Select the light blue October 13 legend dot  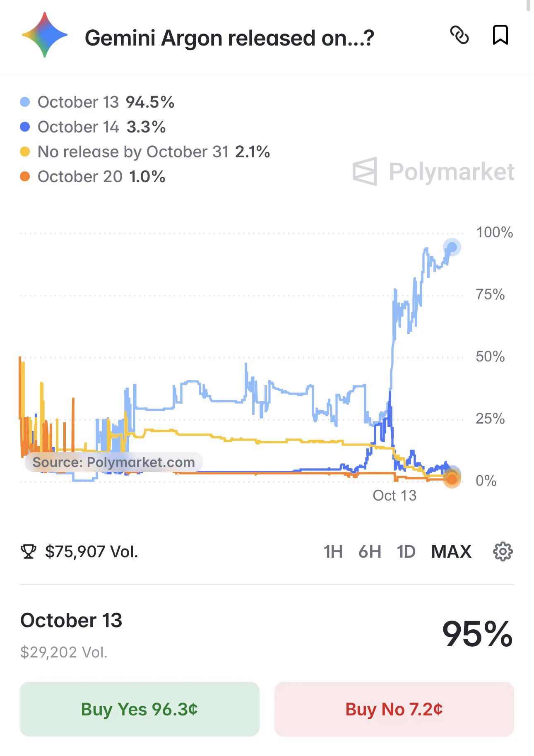[25, 102]
